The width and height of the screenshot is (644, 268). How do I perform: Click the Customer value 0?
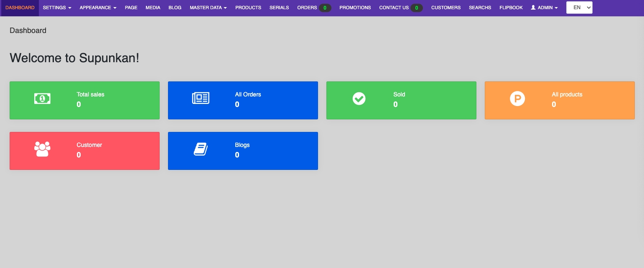79,155
